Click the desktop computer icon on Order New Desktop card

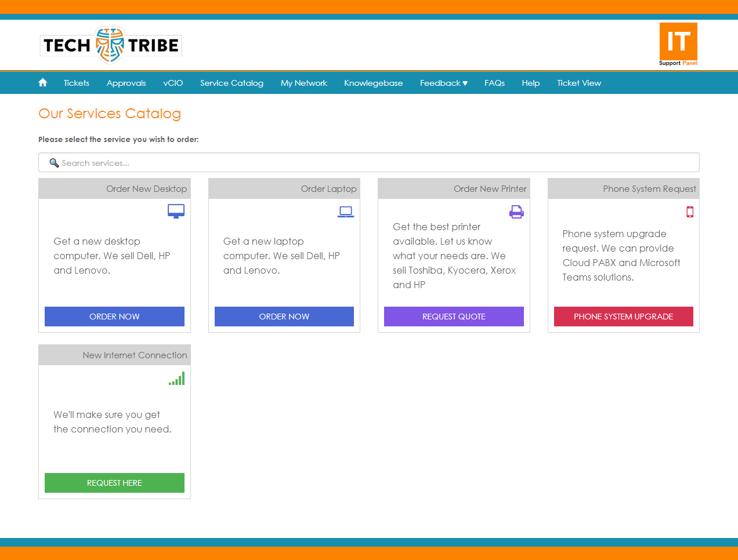(x=176, y=211)
